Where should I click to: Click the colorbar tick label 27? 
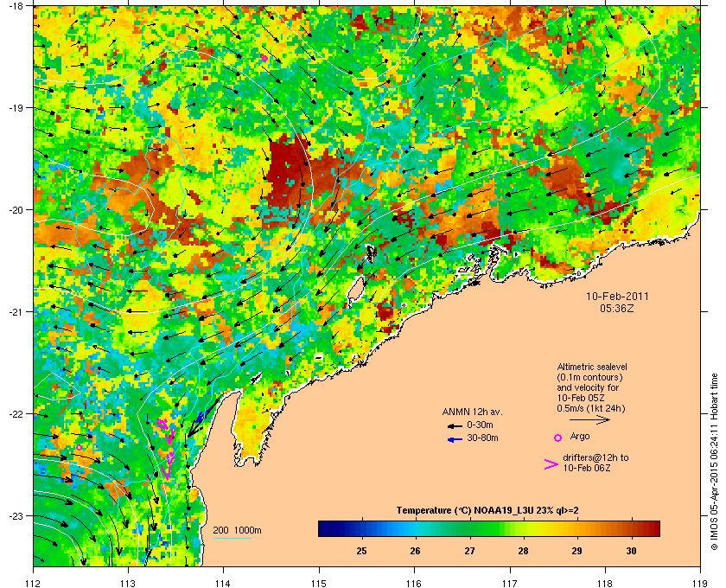tap(469, 551)
